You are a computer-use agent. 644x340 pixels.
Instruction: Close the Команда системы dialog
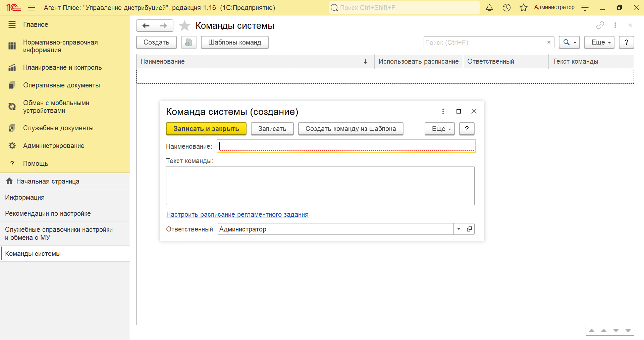pyautogui.click(x=474, y=111)
